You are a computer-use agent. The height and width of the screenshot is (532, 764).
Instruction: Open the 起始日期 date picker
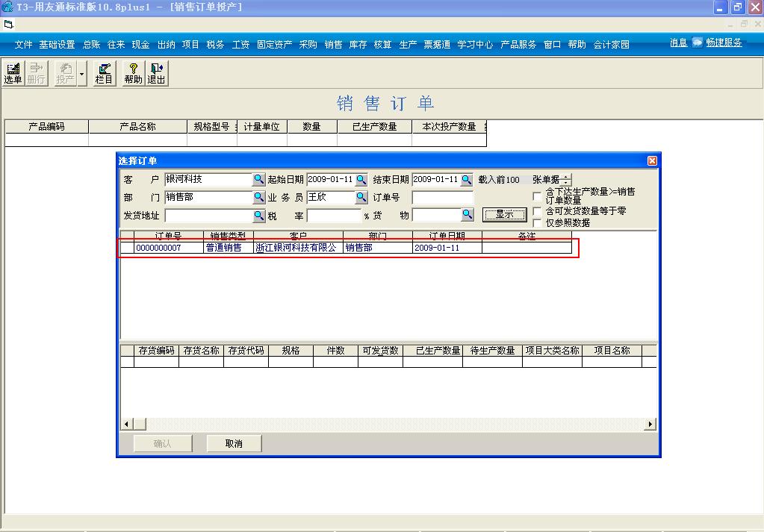tap(361, 179)
